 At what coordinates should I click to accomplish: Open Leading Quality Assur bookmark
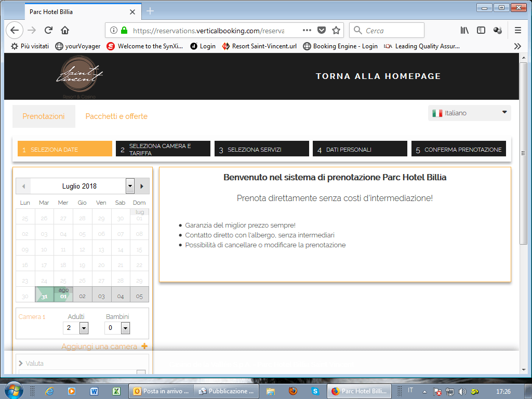click(x=422, y=46)
